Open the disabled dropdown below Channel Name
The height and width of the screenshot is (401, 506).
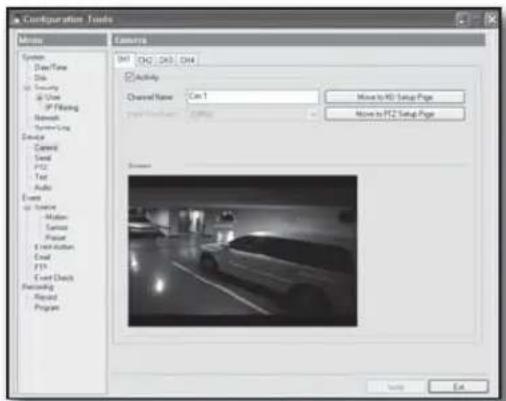(252, 114)
